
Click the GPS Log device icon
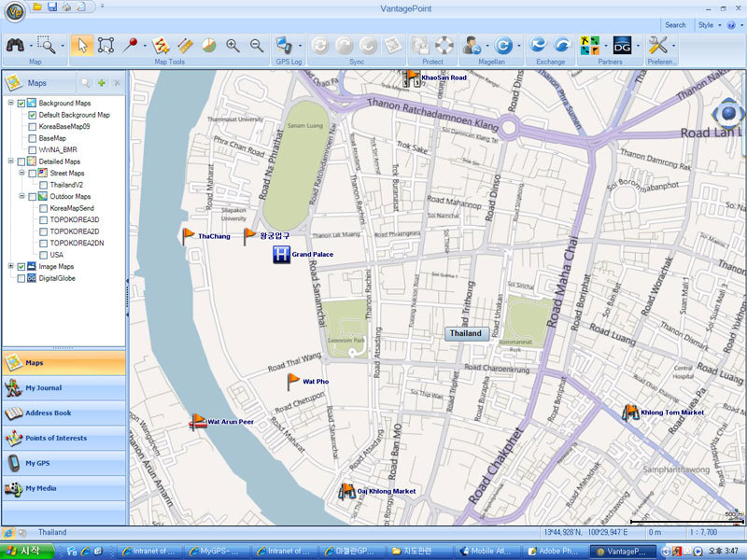(284, 45)
